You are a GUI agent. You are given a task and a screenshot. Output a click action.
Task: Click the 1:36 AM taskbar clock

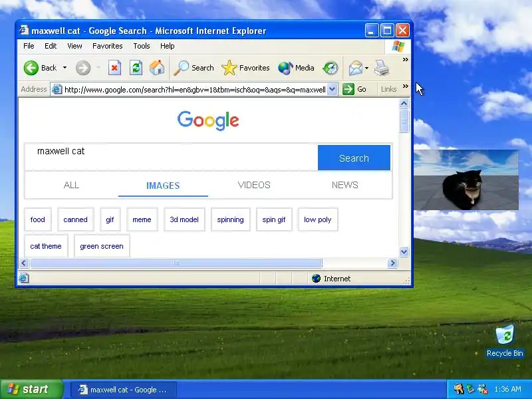click(507, 389)
